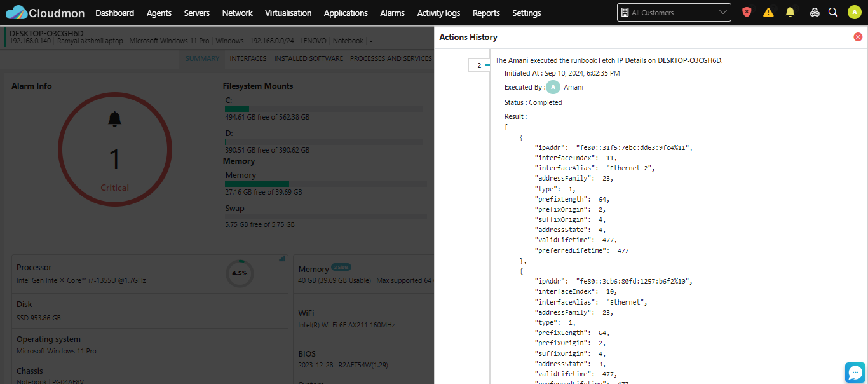
Task: Click the processor chart bars icon
Action: (x=282, y=258)
